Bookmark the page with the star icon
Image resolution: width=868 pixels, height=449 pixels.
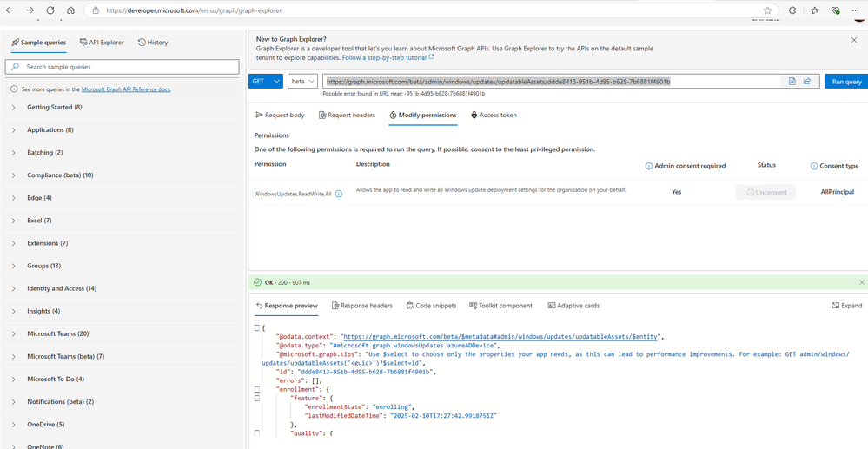coord(767,10)
